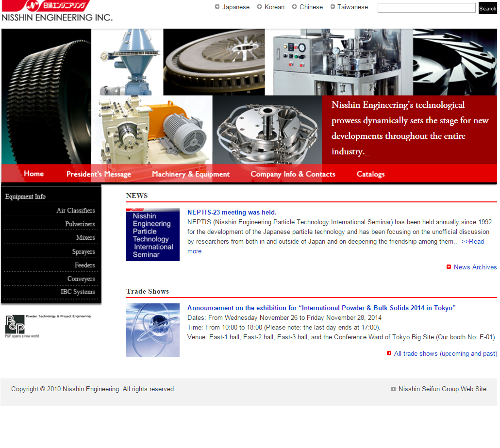Click the Copyright © 2010 Nisshin Engineering text

[x=93, y=389]
